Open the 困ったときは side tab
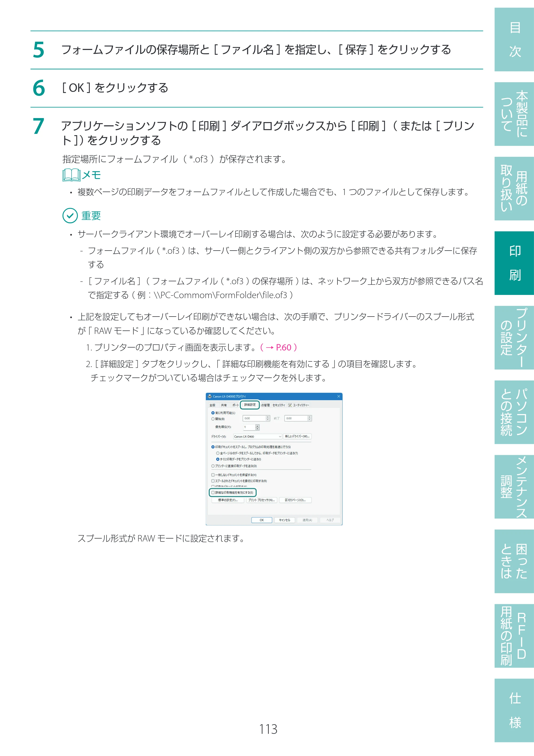The height and width of the screenshot is (756, 534). pyautogui.click(x=514, y=562)
